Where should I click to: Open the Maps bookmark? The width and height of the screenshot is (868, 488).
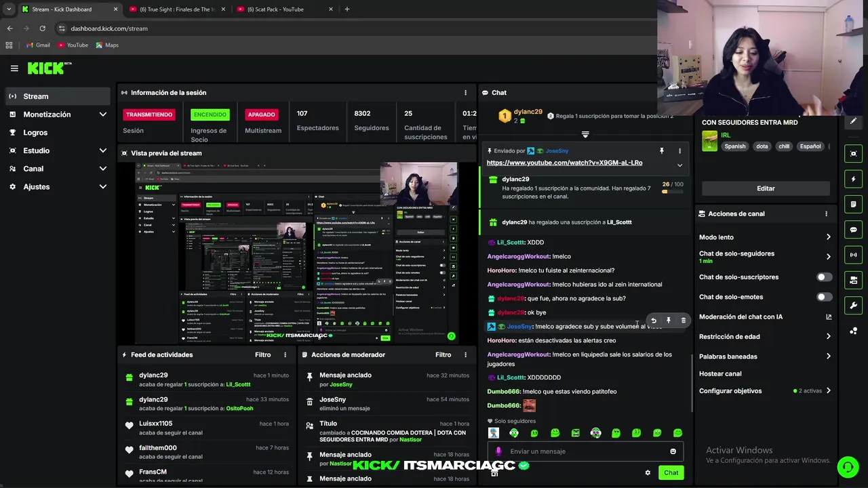tap(107, 45)
